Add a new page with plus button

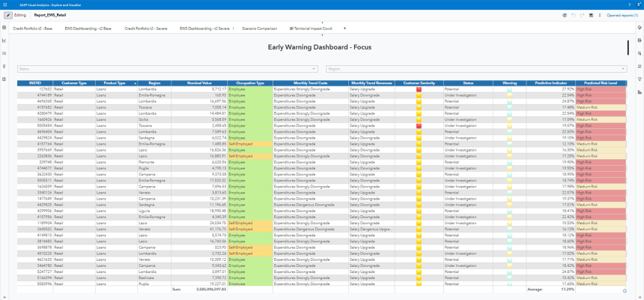click(x=344, y=28)
